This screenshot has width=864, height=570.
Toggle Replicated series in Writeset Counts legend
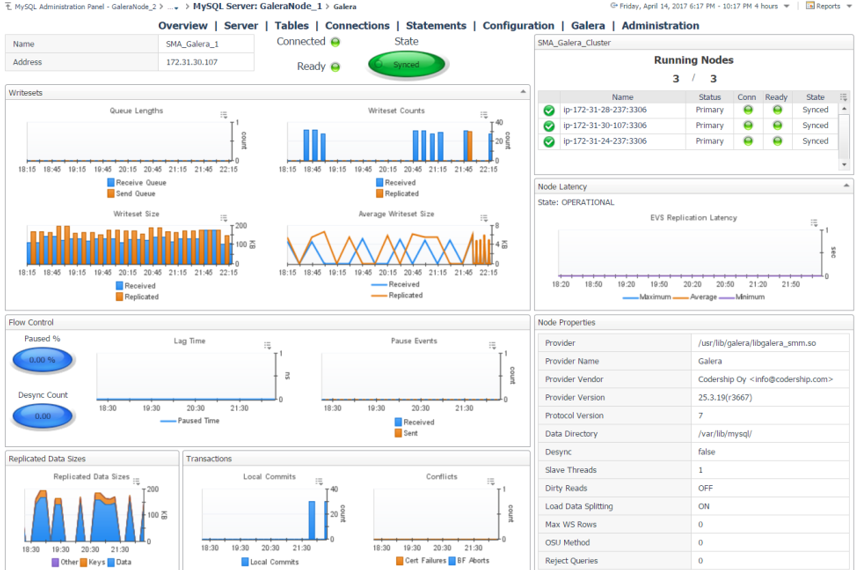tap(380, 193)
